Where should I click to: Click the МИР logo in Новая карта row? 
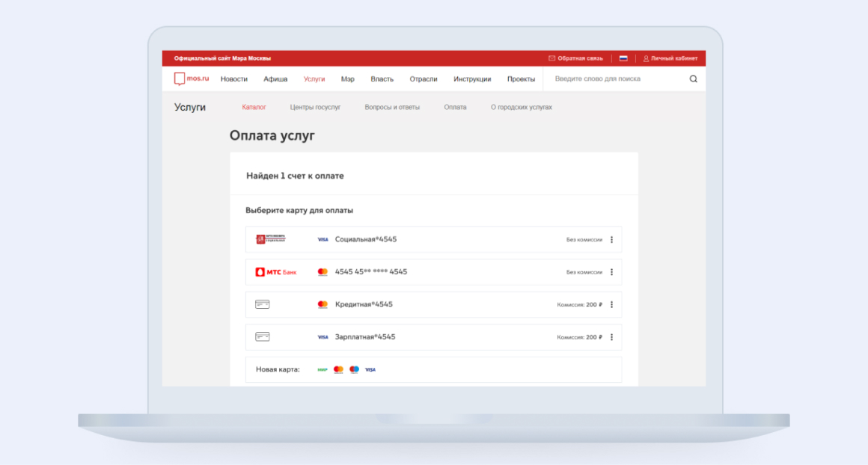point(323,369)
